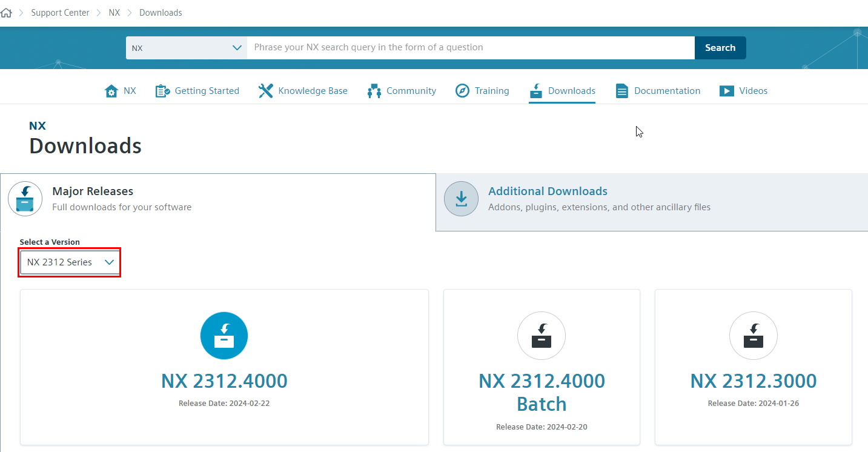Click the Videos play icon

tap(727, 91)
